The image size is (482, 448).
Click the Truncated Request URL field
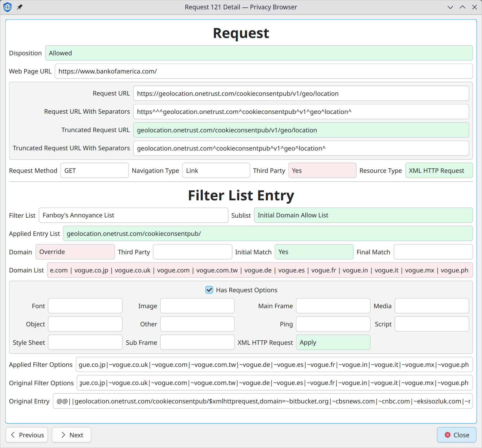(x=301, y=130)
